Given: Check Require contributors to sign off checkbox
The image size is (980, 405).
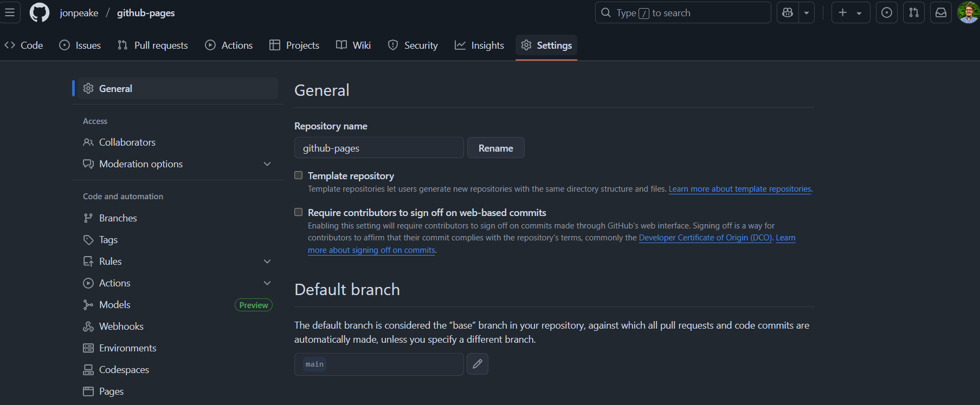Looking at the screenshot, I should click(299, 212).
